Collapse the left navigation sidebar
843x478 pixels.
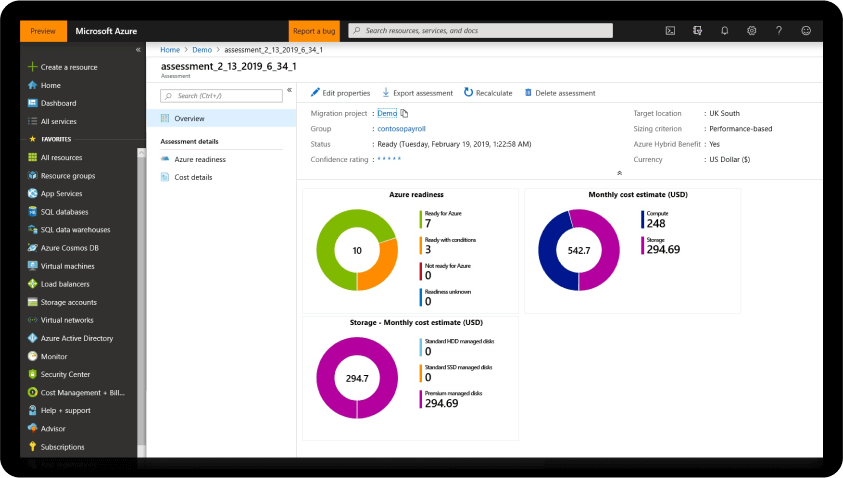[138, 50]
